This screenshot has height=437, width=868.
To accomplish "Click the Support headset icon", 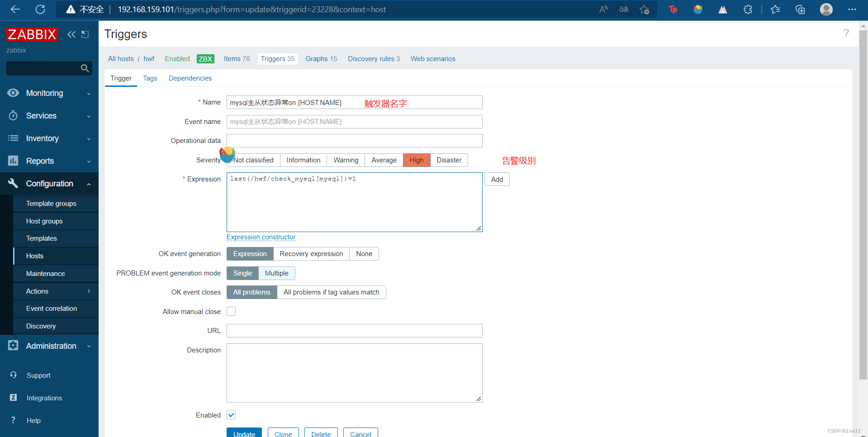I will tap(13, 375).
